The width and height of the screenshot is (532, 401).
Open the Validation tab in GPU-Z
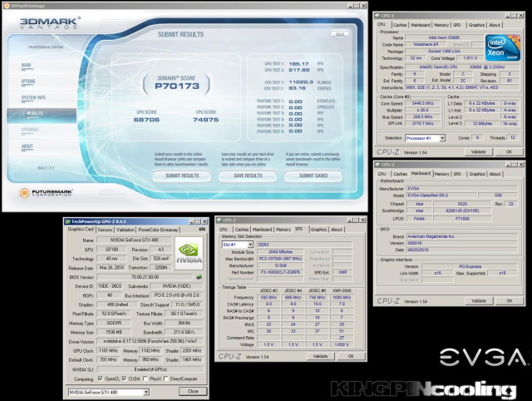[126, 230]
